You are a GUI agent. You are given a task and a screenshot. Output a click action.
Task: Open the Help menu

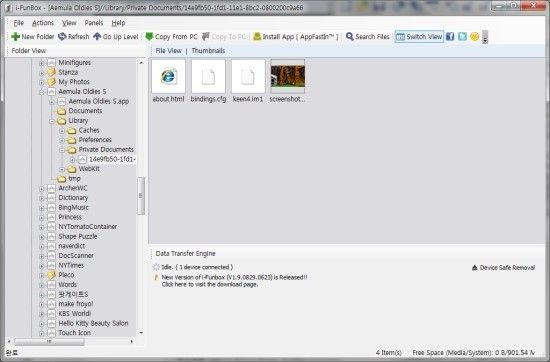click(118, 23)
